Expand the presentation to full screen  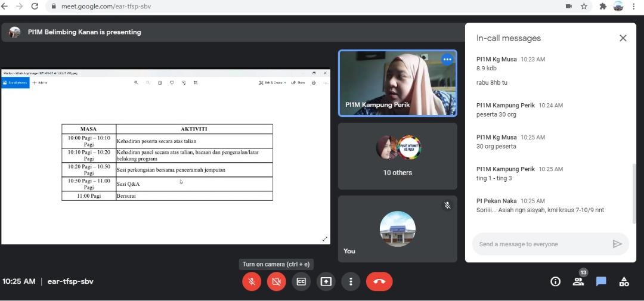[325, 239]
